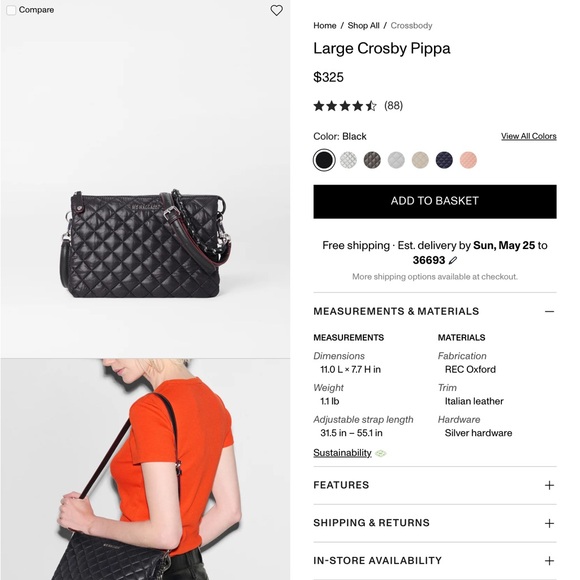This screenshot has height=580, width=580.
Task: Tick the Compare checkbox
Action: (x=11, y=10)
